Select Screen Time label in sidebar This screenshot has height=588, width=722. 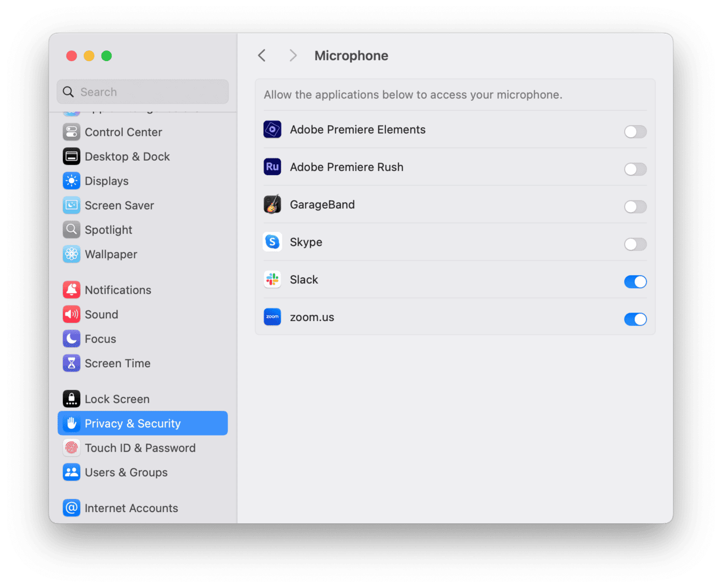pos(118,363)
